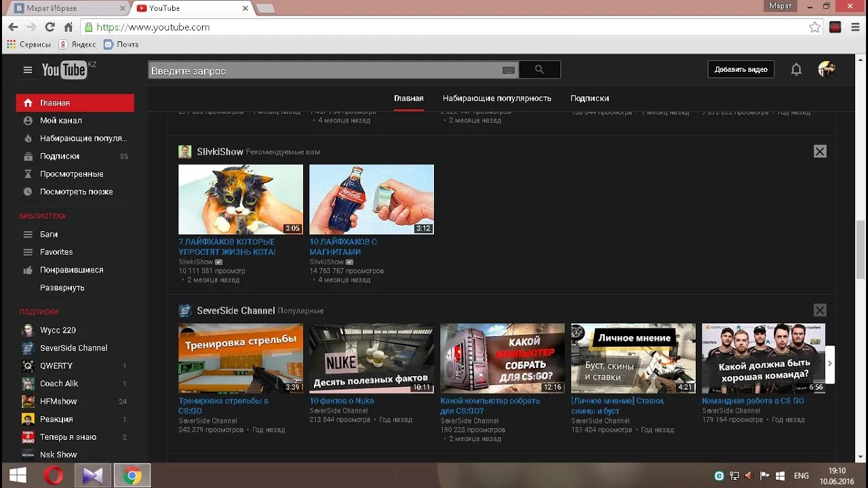
Task: Open the 10 фактов о Nuke title link
Action: click(342, 401)
